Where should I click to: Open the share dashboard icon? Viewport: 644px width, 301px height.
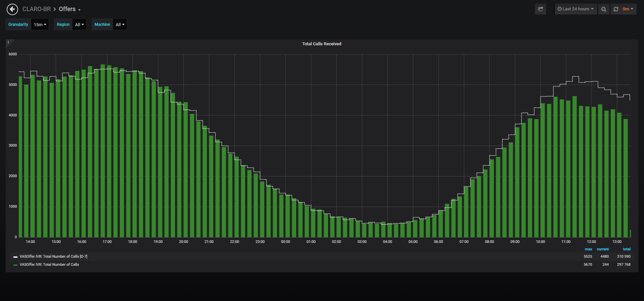[x=540, y=9]
